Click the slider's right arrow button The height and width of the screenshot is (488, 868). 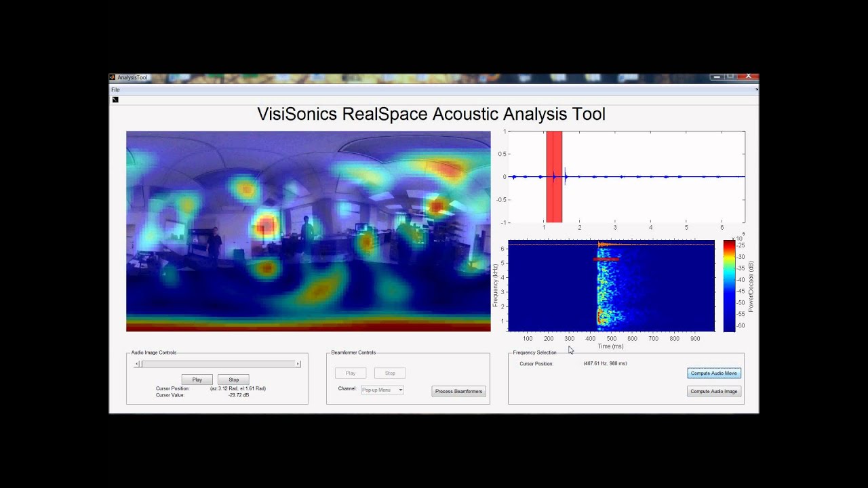[x=298, y=364]
